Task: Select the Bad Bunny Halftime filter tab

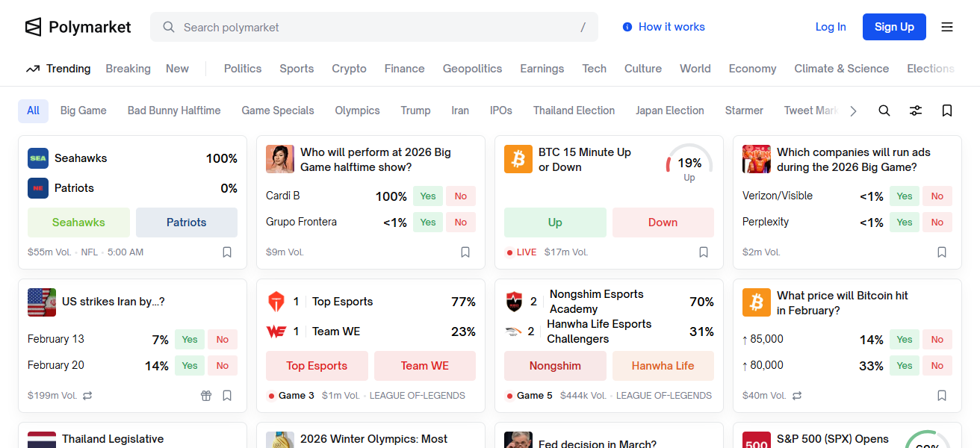Action: (174, 111)
